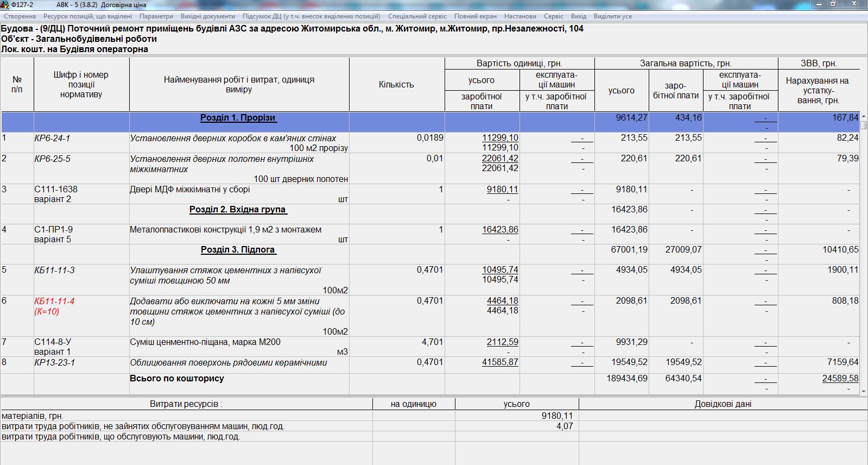Click Установлення дверних коробок в кам'яних стінах
The height and width of the screenshot is (465, 868).
(233, 139)
